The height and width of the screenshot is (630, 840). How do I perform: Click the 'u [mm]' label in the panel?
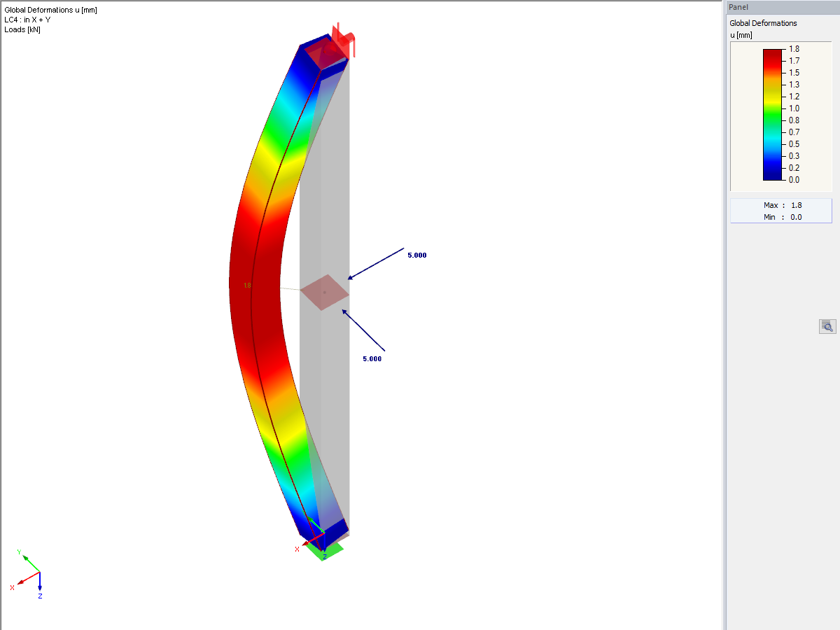742,34
